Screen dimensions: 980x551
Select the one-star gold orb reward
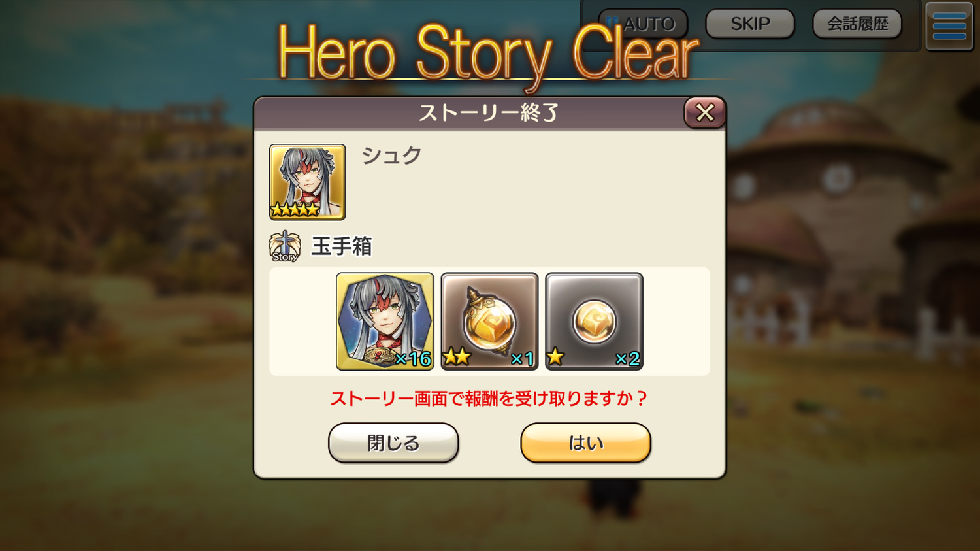(x=594, y=321)
